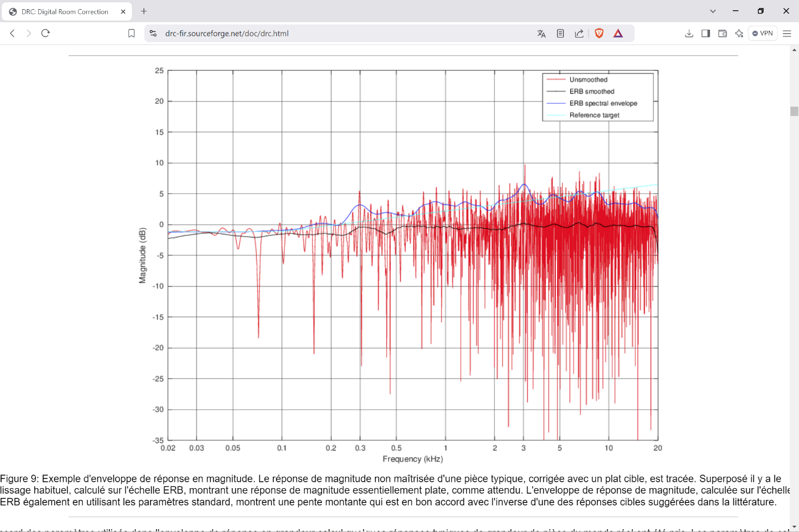
Task: Open Brave Rewards triangle icon
Action: (618, 34)
